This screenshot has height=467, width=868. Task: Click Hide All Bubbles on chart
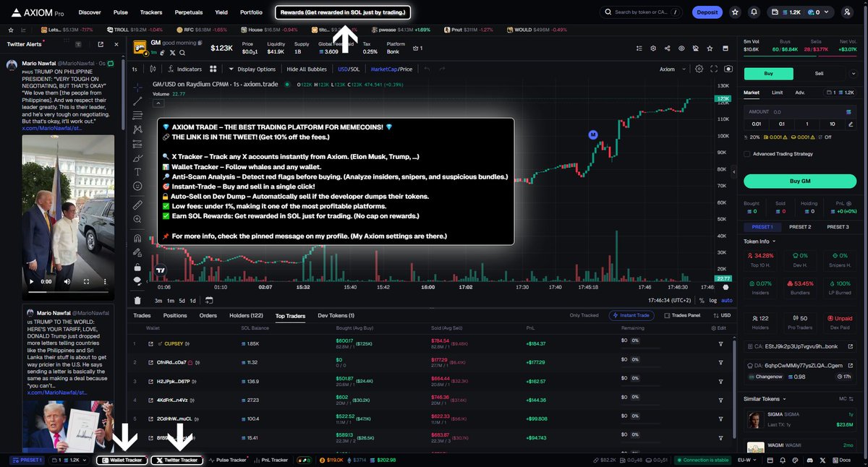click(307, 69)
